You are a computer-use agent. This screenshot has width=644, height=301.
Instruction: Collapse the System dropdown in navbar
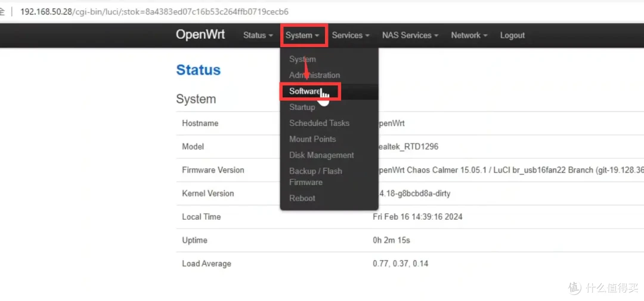point(303,35)
